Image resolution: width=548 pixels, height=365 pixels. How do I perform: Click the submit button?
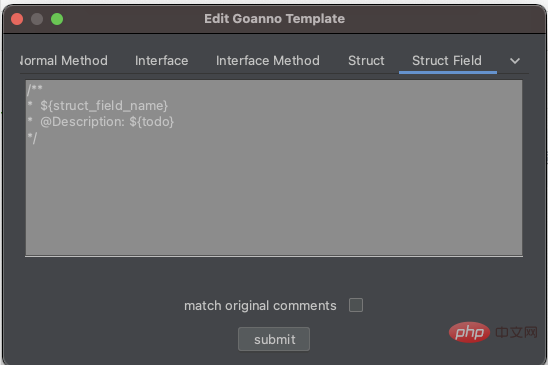pyautogui.click(x=274, y=339)
